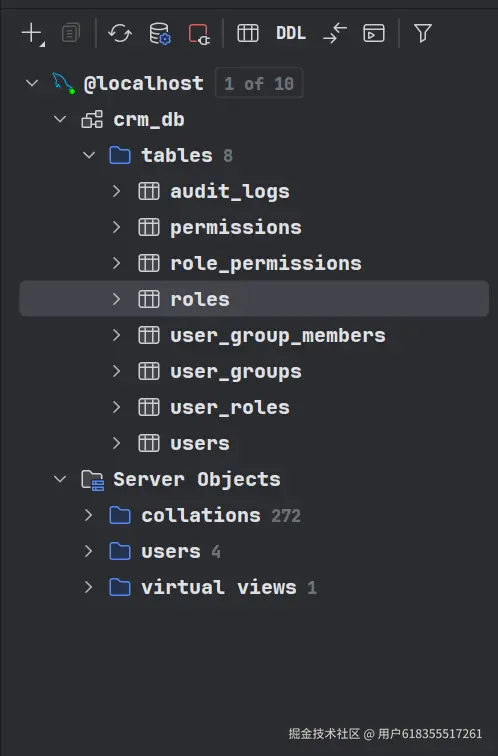The height and width of the screenshot is (756, 498).
Task: Collapse the @localhost data source node
Action: [x=32, y=83]
